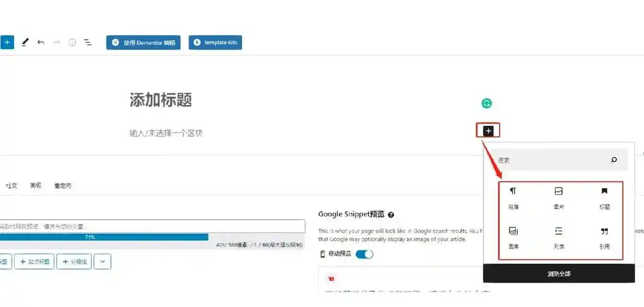Insert a 图片 image block
644x307 pixels.
click(559, 198)
